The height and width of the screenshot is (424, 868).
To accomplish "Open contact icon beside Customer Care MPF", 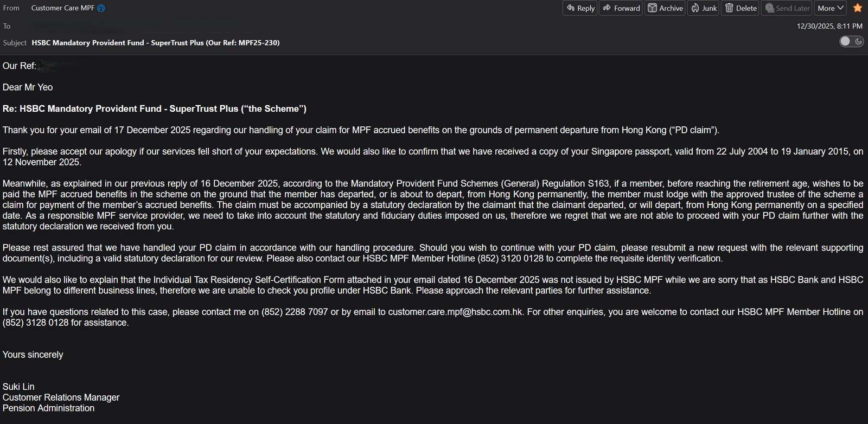I will click(101, 8).
